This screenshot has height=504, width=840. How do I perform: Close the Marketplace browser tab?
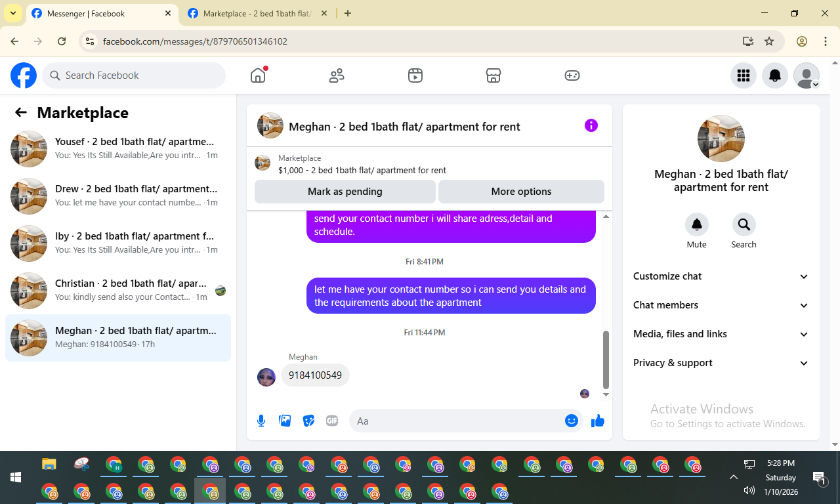click(x=325, y=13)
